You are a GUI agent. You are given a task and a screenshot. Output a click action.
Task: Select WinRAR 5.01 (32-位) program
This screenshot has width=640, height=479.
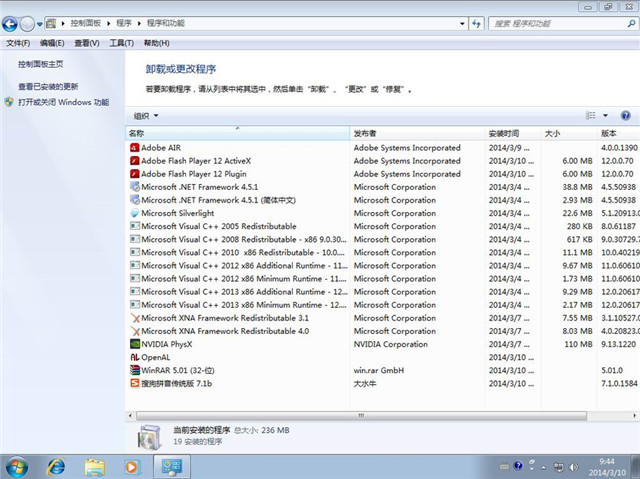179,369
